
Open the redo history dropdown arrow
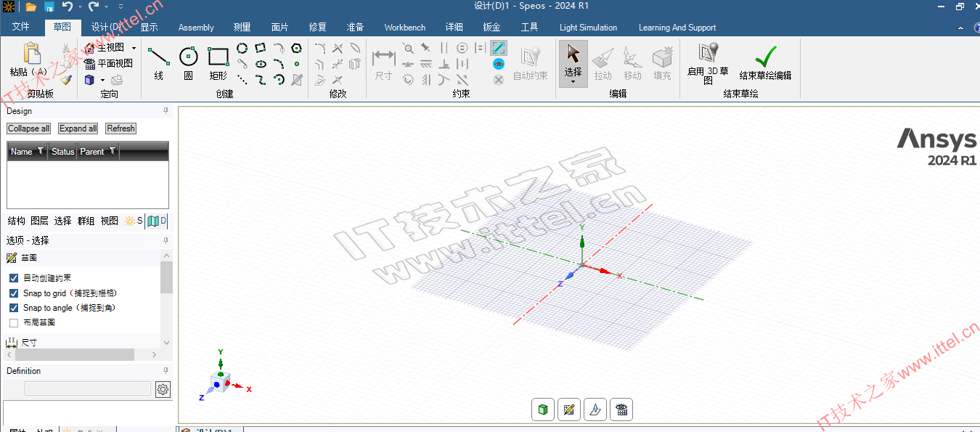point(106,7)
